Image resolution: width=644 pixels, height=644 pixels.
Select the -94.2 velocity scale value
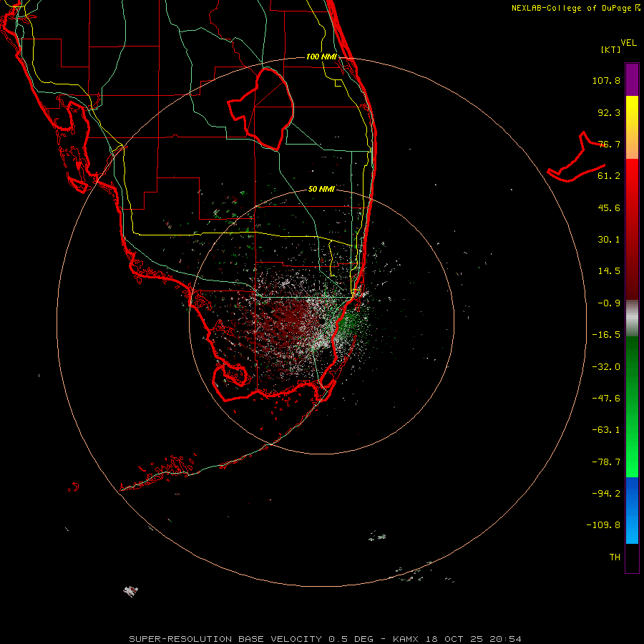pyautogui.click(x=606, y=494)
